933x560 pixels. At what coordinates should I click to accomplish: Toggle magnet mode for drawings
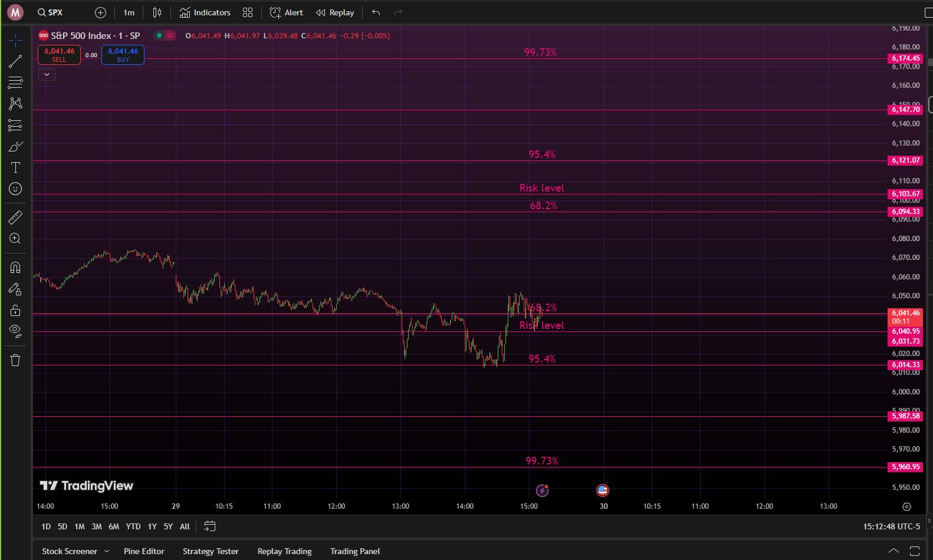click(15, 268)
